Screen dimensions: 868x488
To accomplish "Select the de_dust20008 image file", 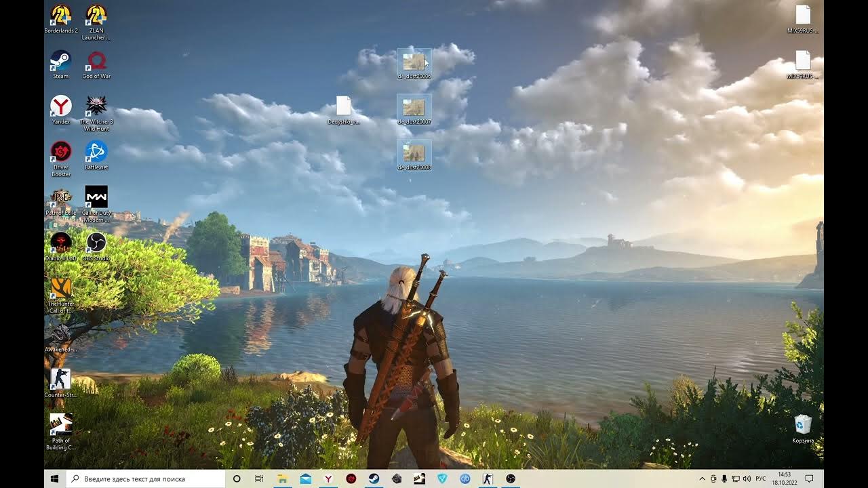I will [x=414, y=155].
